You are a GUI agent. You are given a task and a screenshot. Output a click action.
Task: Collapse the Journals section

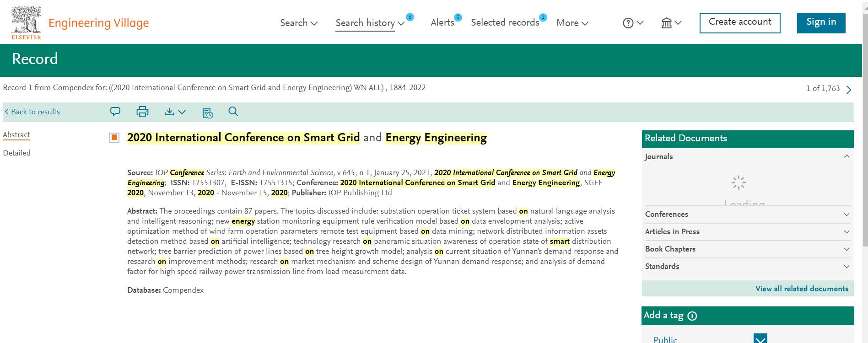846,156
